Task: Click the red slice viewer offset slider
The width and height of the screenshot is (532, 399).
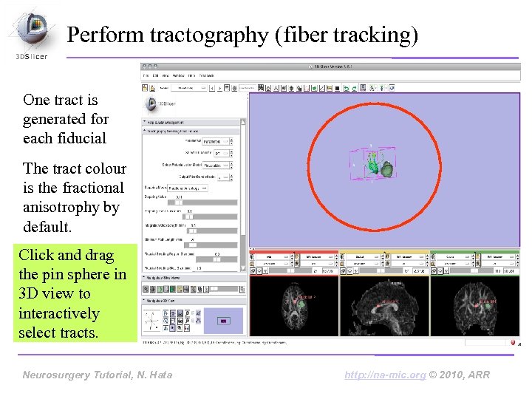Action: (x=290, y=270)
